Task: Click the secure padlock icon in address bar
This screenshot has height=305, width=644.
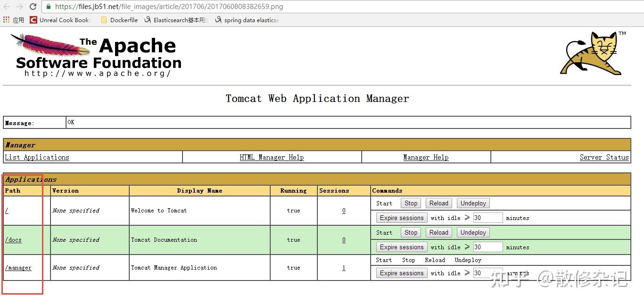Action: coord(49,7)
